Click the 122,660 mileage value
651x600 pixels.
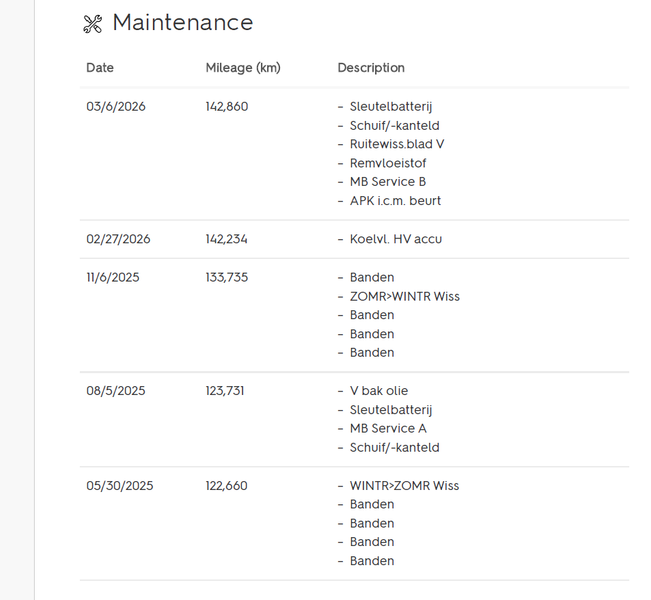point(227,486)
